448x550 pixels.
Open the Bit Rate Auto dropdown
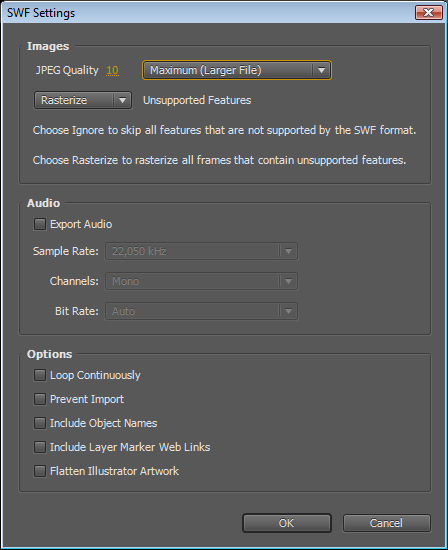pos(201,311)
